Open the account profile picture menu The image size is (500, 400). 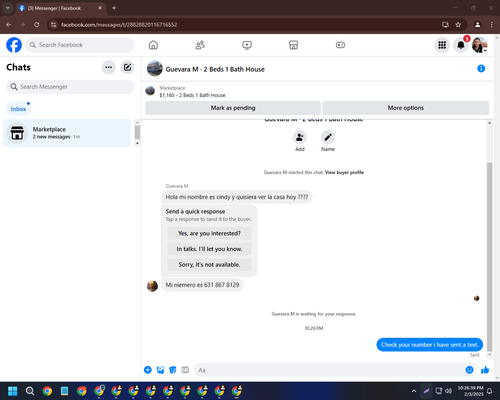(479, 45)
